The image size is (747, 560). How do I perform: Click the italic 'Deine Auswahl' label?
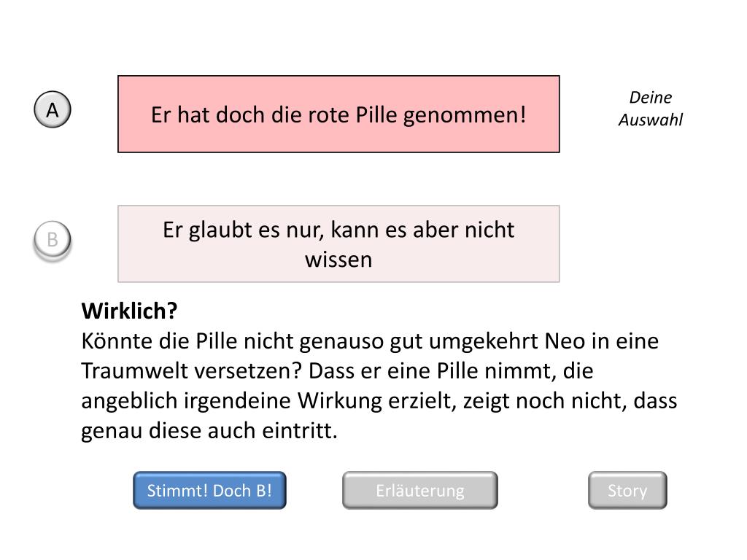click(650, 109)
